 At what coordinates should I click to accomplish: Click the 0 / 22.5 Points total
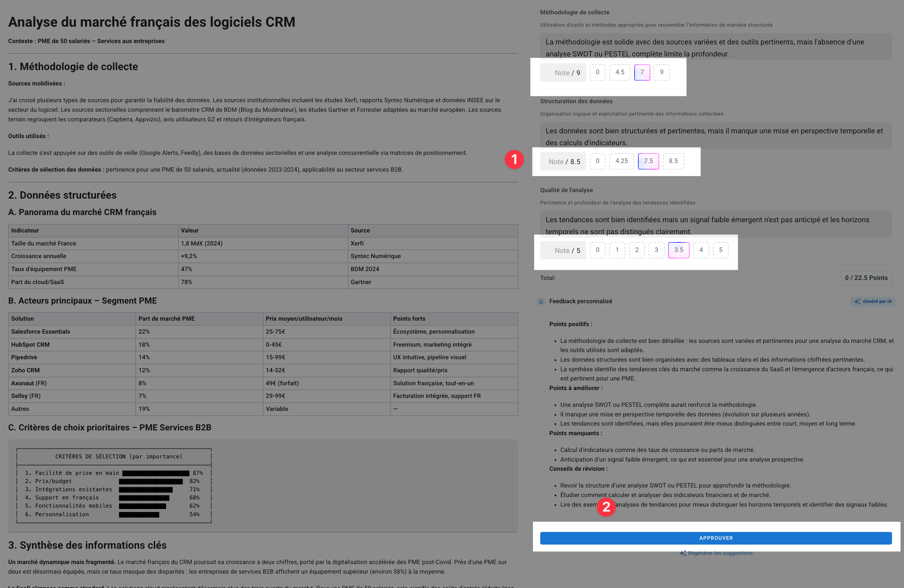(x=866, y=278)
